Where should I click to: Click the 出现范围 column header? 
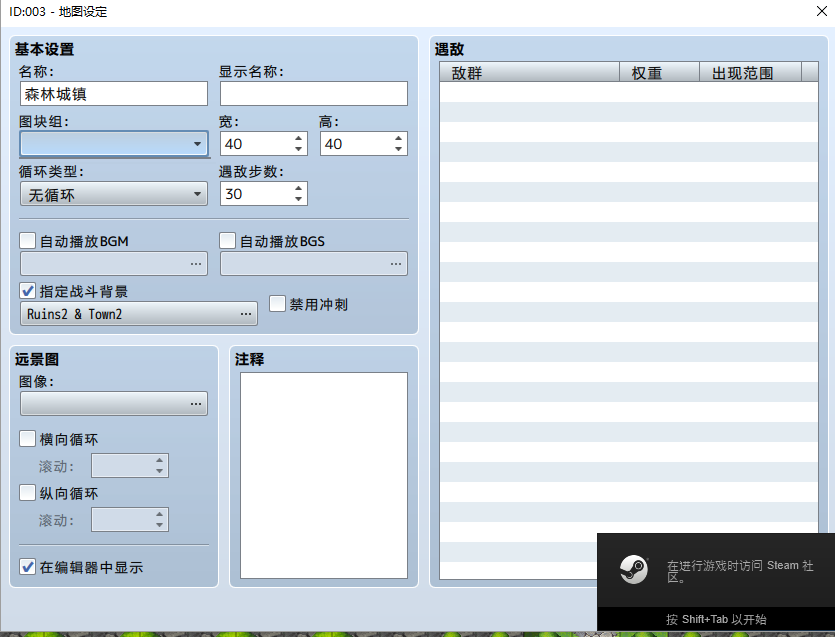[x=750, y=72]
